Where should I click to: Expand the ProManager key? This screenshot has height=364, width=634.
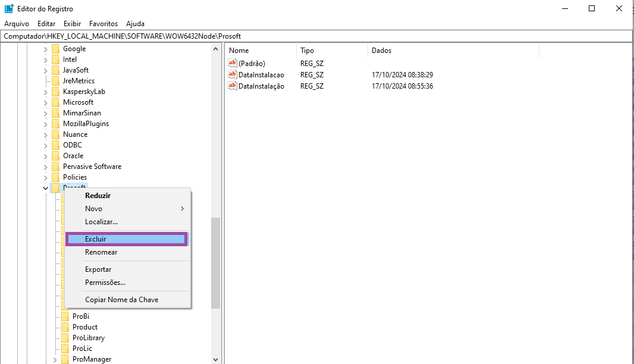(55, 360)
